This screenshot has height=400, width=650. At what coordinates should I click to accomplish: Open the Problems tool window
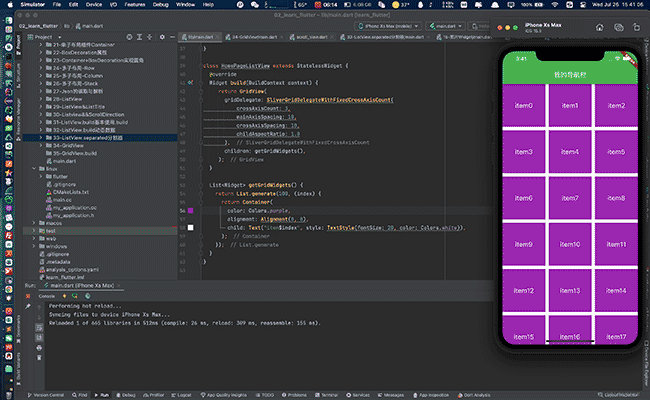(294, 395)
